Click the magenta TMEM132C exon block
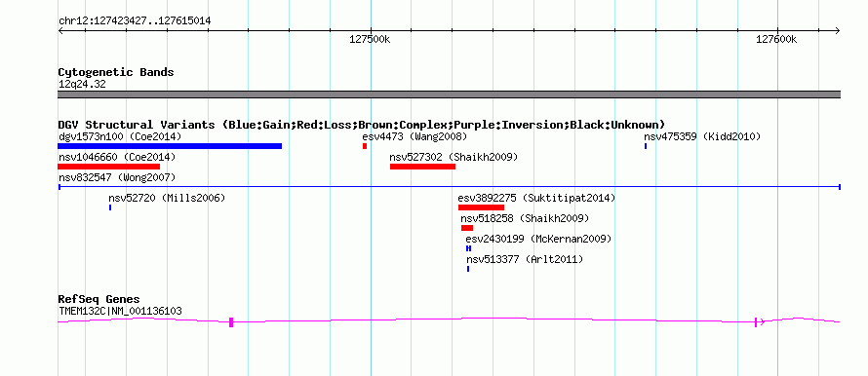868x376 pixels. [x=231, y=322]
